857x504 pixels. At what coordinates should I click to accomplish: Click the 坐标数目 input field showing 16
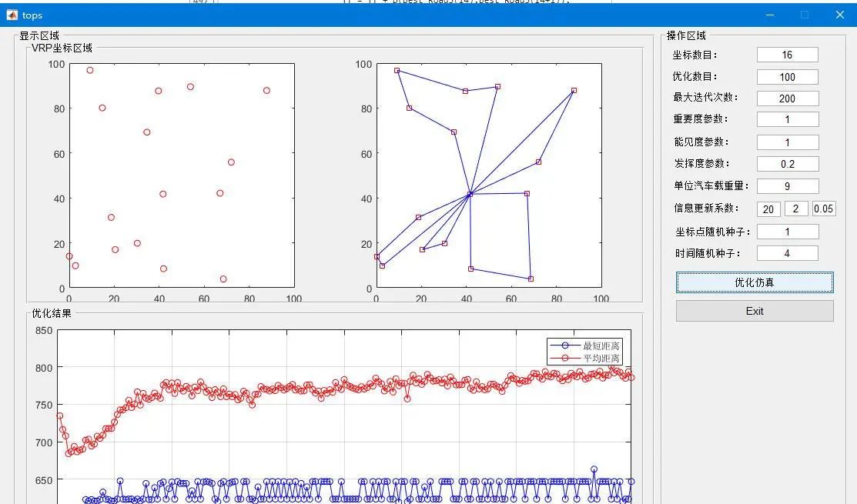click(787, 55)
